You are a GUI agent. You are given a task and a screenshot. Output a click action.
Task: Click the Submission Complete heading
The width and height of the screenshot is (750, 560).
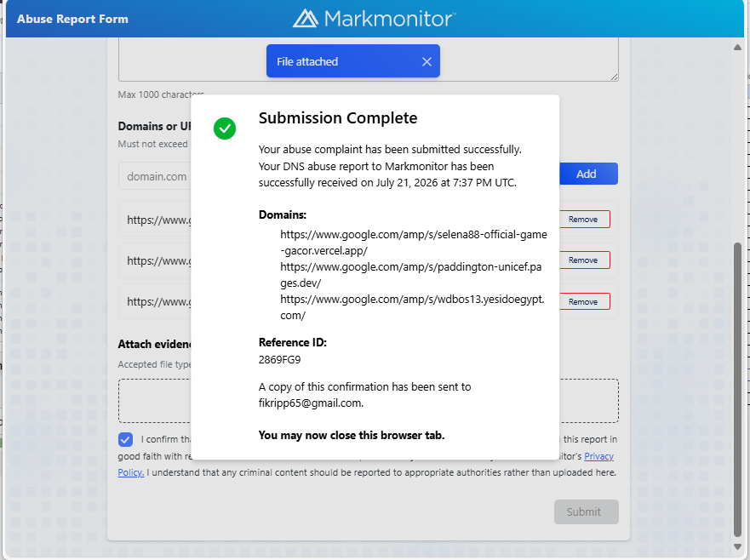tap(338, 118)
